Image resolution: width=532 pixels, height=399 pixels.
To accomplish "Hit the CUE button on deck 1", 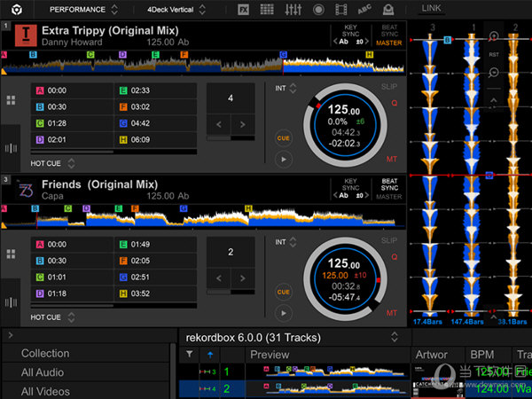I will click(x=284, y=138).
